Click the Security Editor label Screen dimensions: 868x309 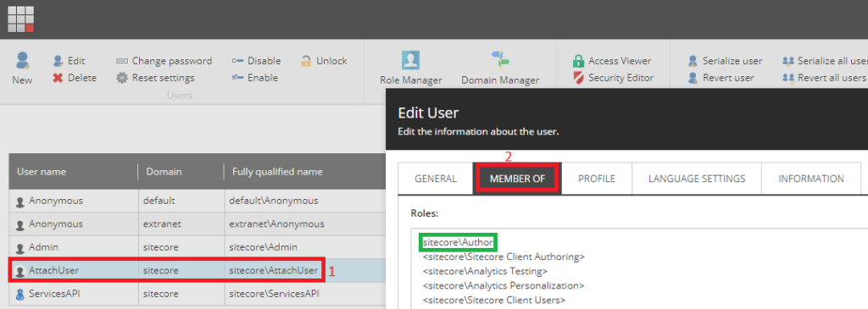621,78
